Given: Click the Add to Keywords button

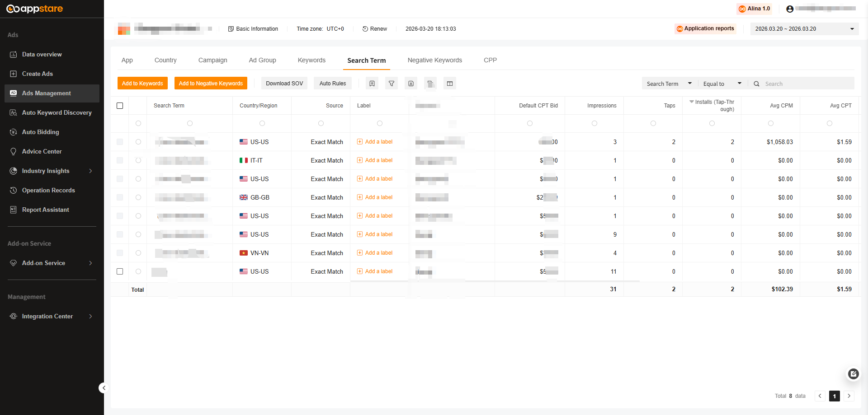Looking at the screenshot, I should [x=142, y=84].
